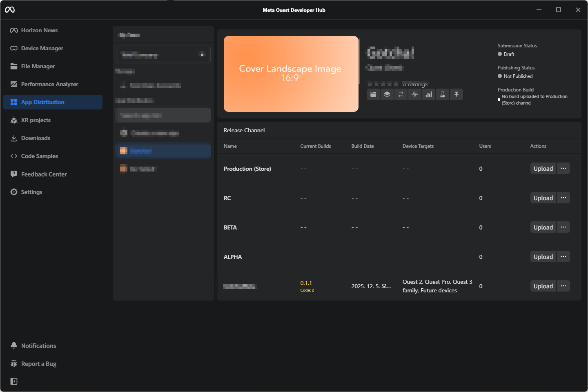The image size is (588, 392).
Task: Open Performance Analyzer
Action: pos(53,84)
